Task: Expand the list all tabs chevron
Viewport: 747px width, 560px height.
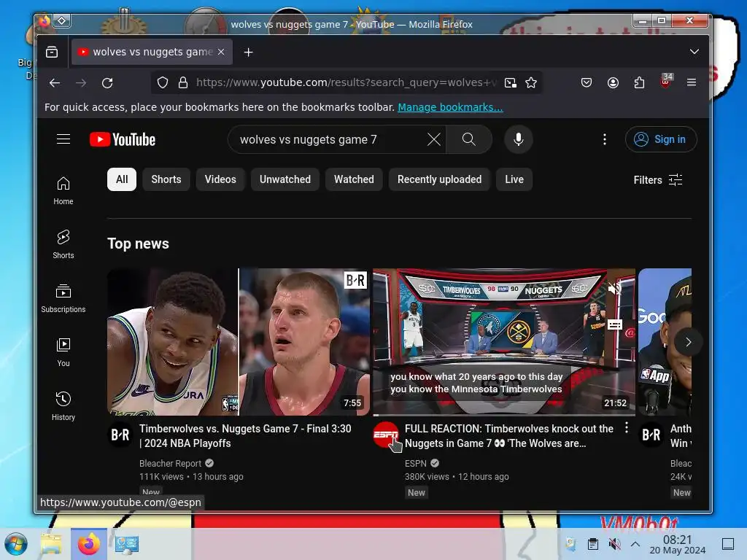Action: (694, 52)
